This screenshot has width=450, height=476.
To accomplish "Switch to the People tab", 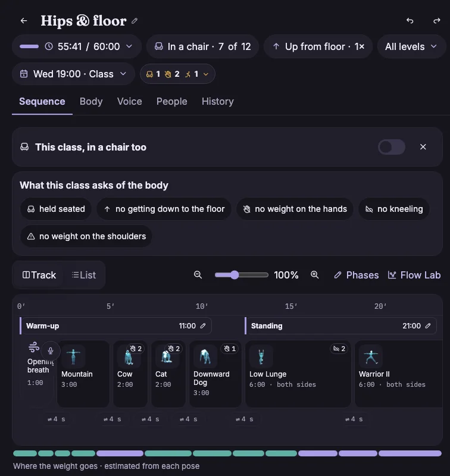I will (171, 101).
